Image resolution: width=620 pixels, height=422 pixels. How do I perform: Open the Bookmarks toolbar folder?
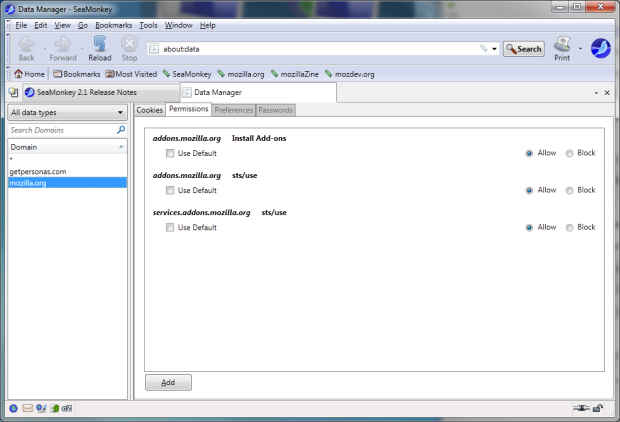pyautogui.click(x=76, y=74)
